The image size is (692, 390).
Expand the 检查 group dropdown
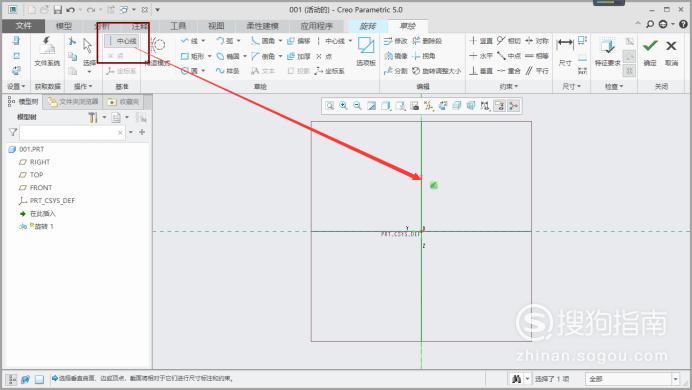click(614, 86)
